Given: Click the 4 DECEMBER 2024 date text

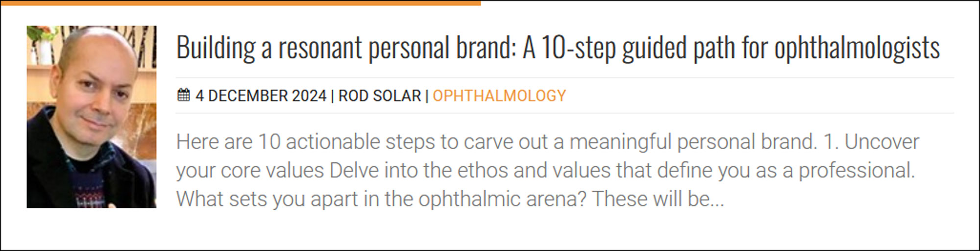Looking at the screenshot, I should 261,96.
